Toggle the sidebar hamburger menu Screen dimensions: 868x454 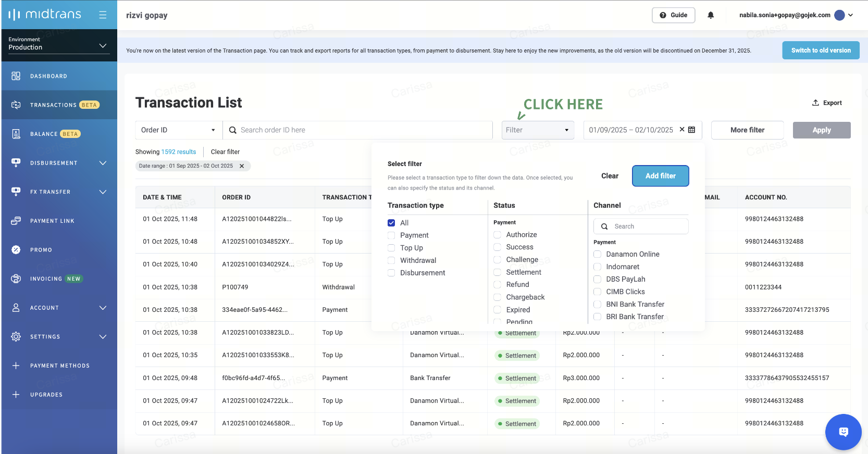(103, 15)
